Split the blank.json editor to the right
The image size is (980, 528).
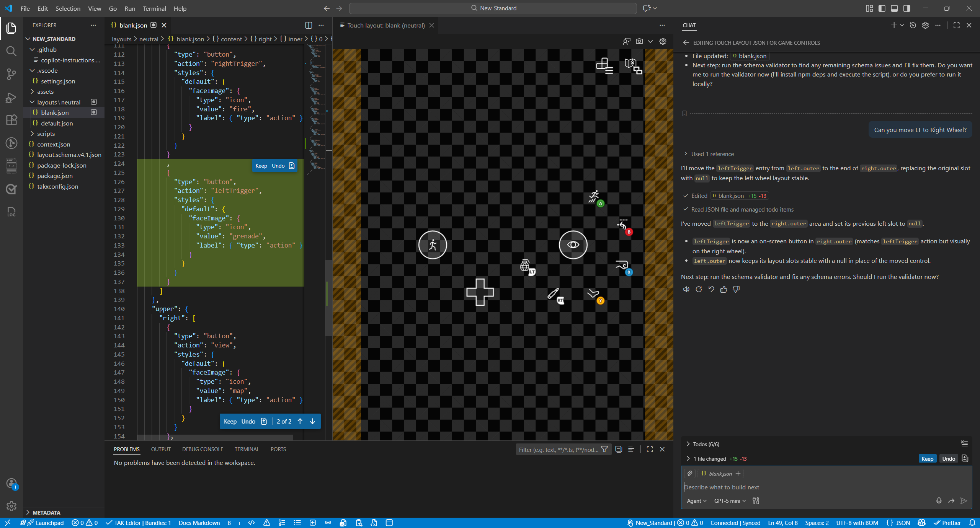(309, 25)
